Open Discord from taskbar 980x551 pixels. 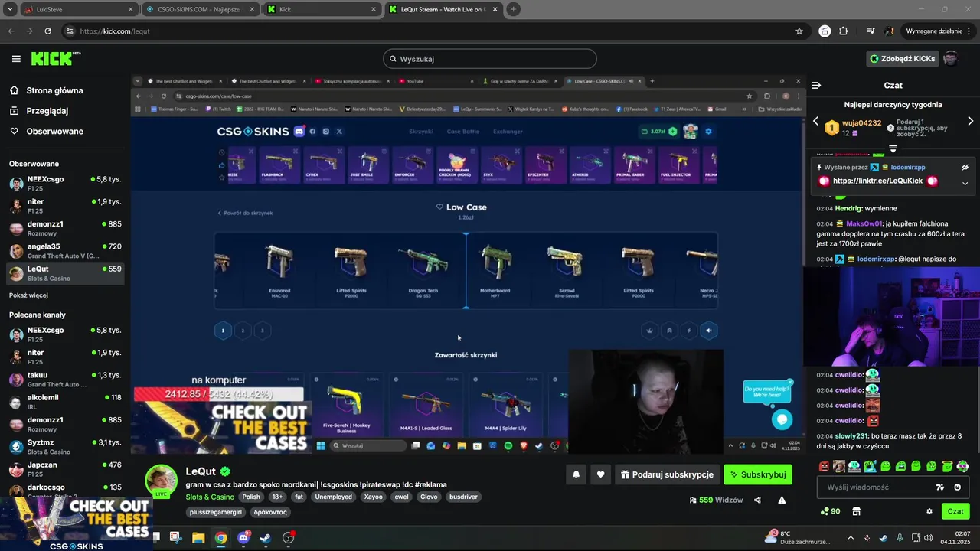[243, 537]
